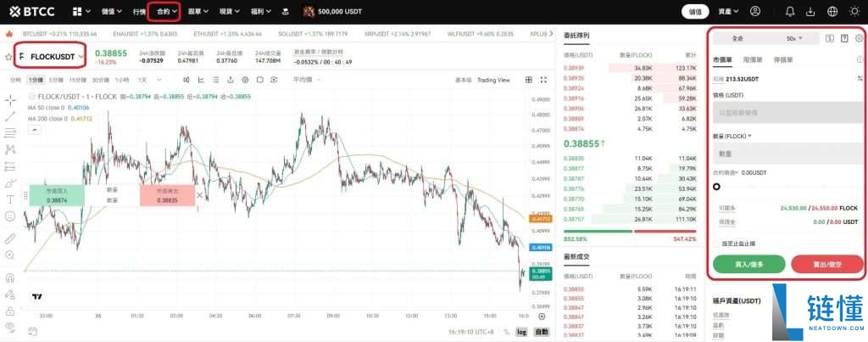
Task: Open the 全倉 margin mode selector
Action: (738, 38)
